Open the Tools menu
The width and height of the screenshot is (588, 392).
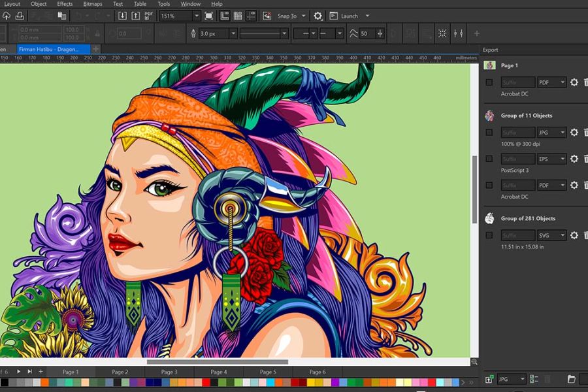163,4
